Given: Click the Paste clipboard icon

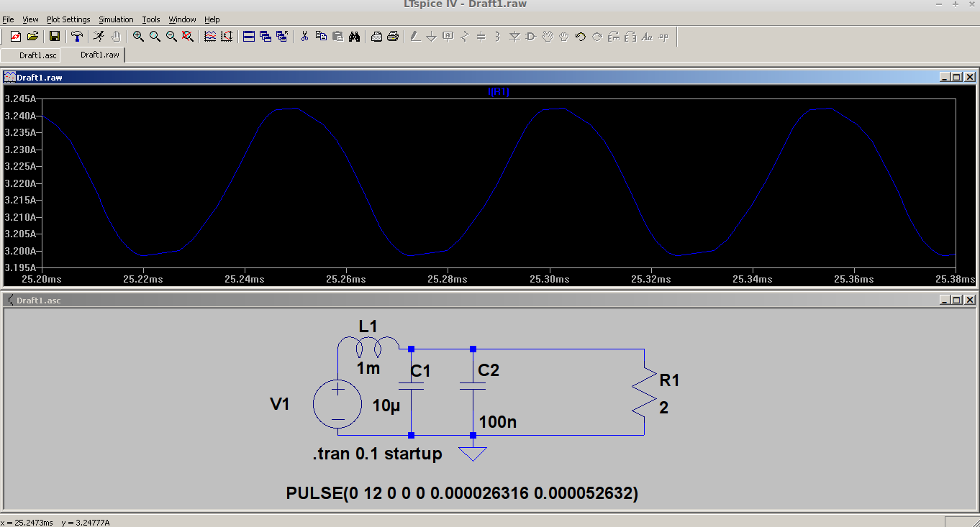Looking at the screenshot, I should pos(337,37).
